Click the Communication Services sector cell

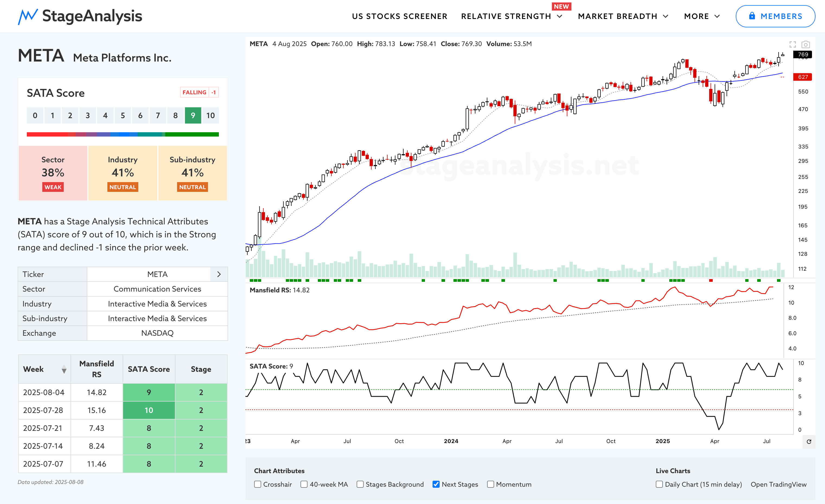point(157,289)
